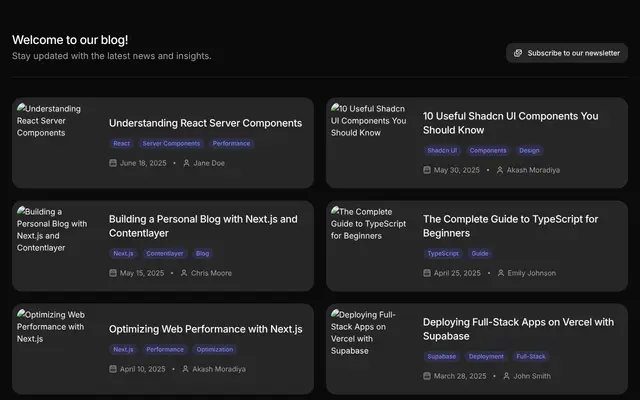
Task: Click the date March 28, 2025
Action: click(x=460, y=376)
